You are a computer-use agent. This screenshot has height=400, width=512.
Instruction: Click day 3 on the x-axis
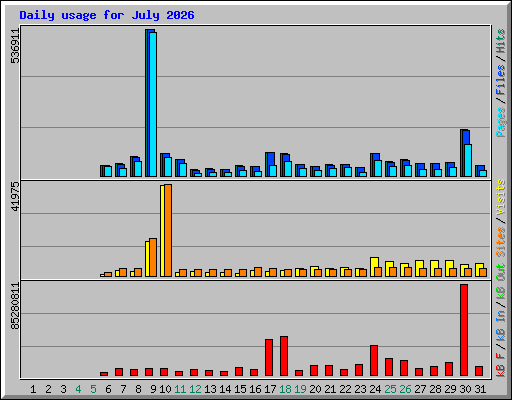coord(63,389)
